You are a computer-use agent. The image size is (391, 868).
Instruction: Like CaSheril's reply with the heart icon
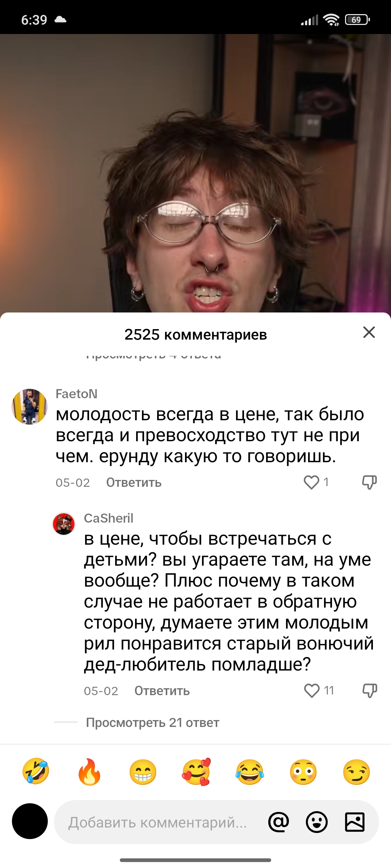tap(312, 690)
